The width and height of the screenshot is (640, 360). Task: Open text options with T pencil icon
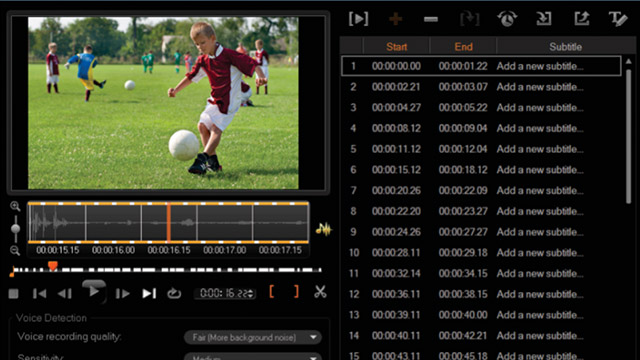coord(618,19)
